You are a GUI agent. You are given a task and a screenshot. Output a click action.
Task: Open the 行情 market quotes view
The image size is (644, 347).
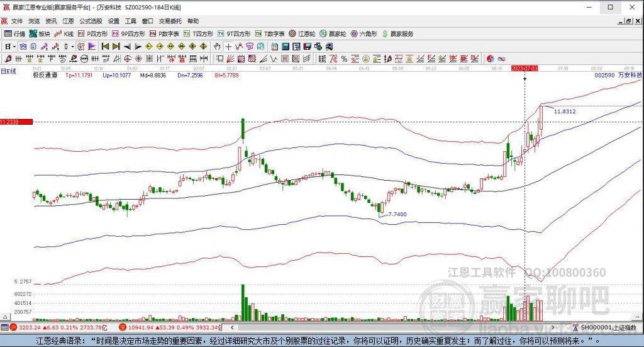[15, 34]
